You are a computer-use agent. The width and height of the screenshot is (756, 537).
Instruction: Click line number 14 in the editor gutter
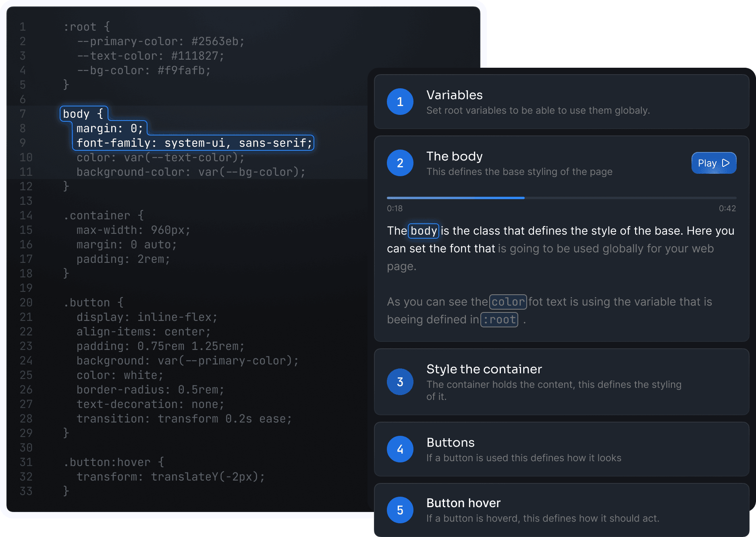pyautogui.click(x=25, y=216)
